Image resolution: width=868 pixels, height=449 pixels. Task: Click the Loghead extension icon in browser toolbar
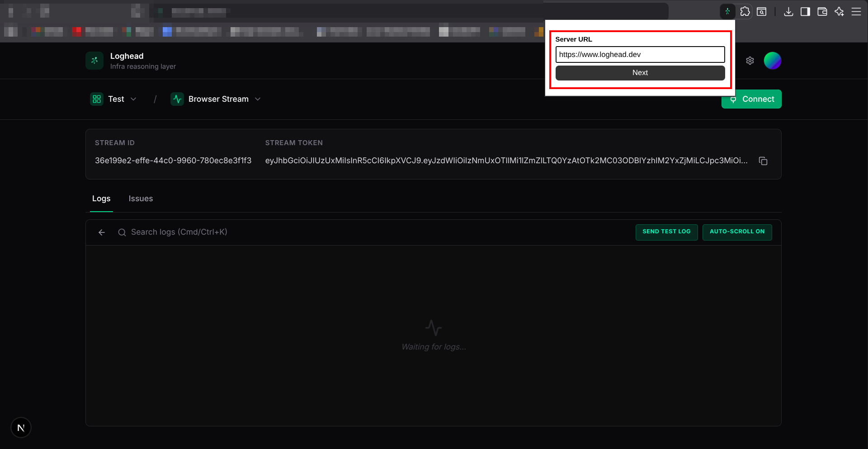pos(727,12)
